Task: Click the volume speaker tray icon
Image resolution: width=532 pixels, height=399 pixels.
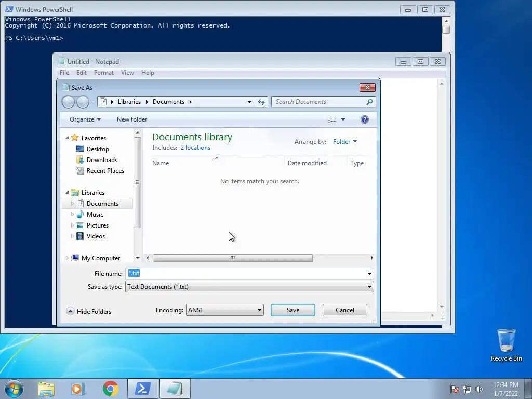Action: pyautogui.click(x=479, y=389)
